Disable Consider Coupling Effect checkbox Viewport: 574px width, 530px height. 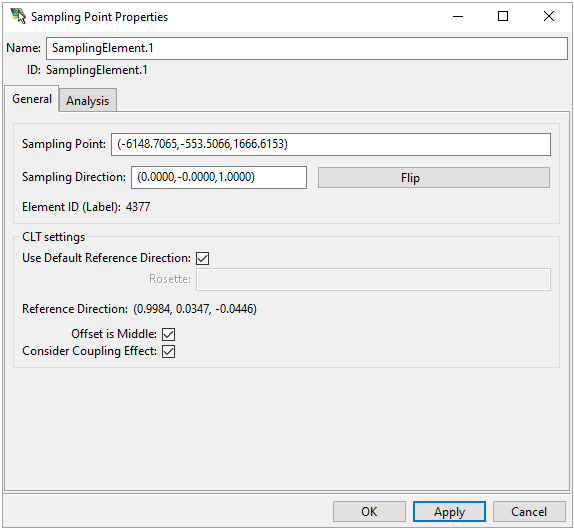pos(168,351)
